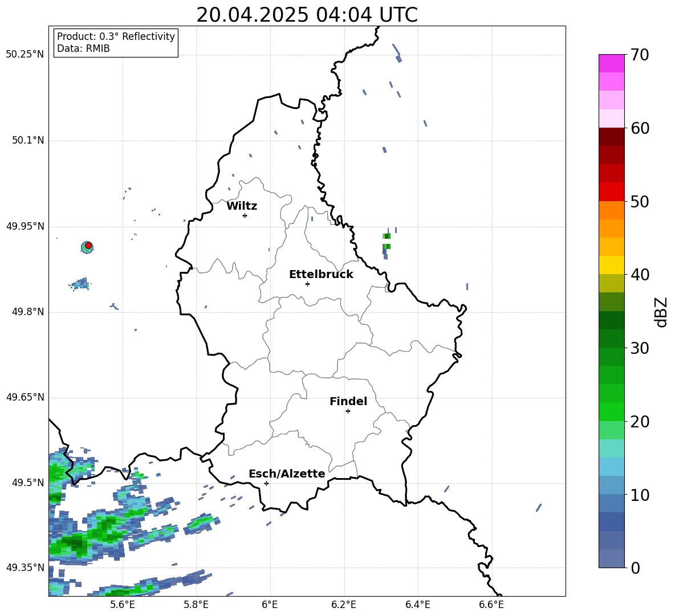Click the dBZ colorbar axis label
The width and height of the screenshot is (675, 616).
pos(662,312)
